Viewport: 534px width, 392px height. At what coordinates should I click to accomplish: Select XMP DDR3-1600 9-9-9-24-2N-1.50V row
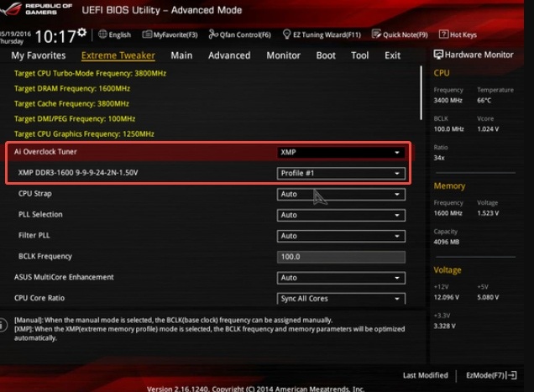78,173
